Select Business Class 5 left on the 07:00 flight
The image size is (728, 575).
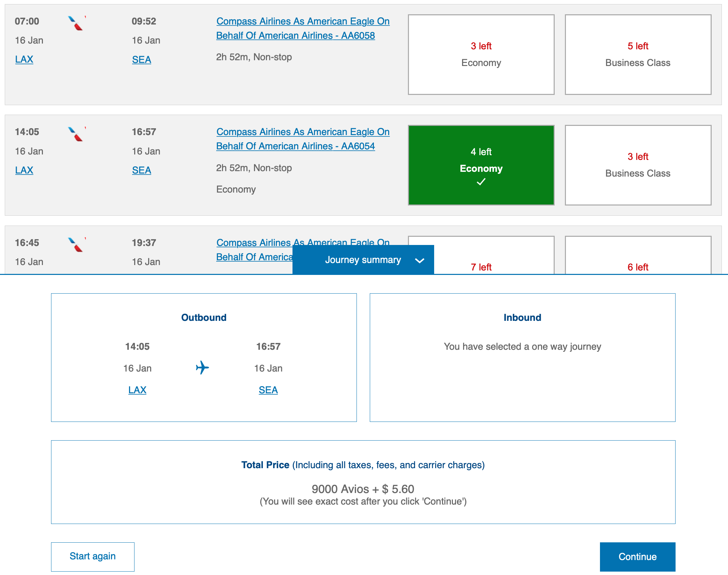638,54
